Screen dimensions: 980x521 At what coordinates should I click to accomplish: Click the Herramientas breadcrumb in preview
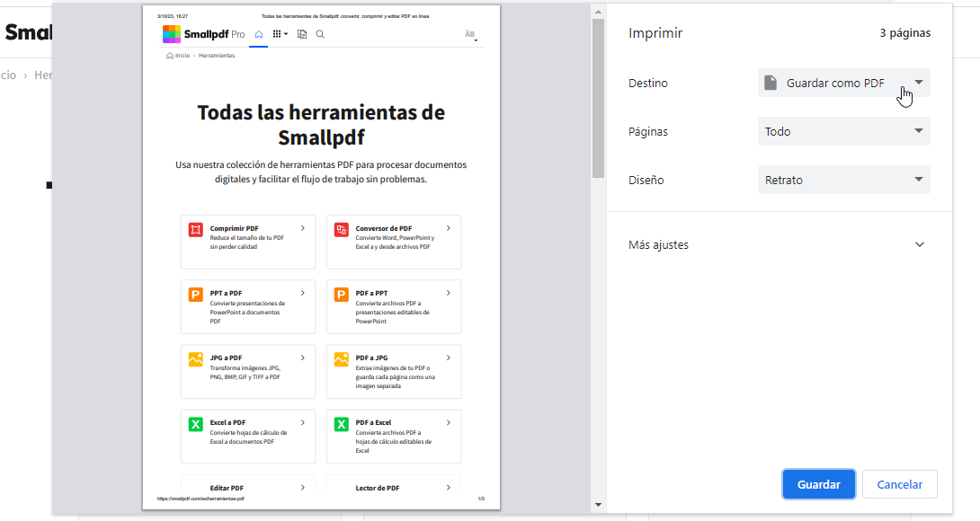coord(217,56)
